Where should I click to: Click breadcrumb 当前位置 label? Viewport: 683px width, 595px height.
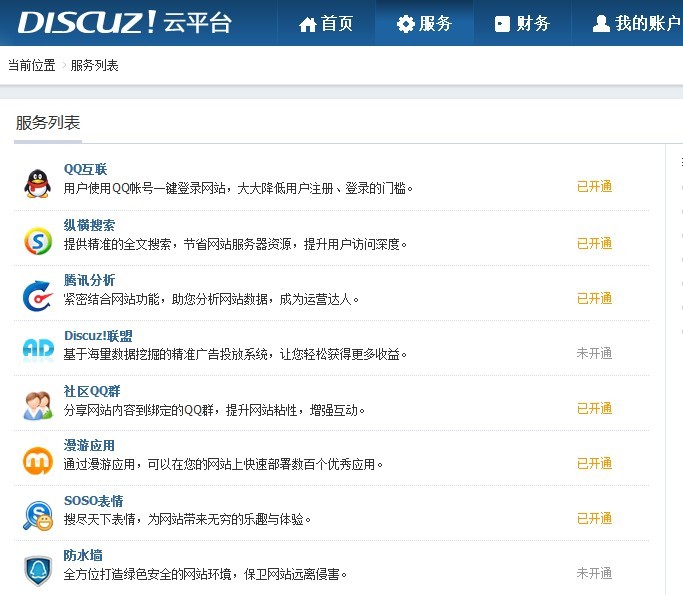coord(32,66)
